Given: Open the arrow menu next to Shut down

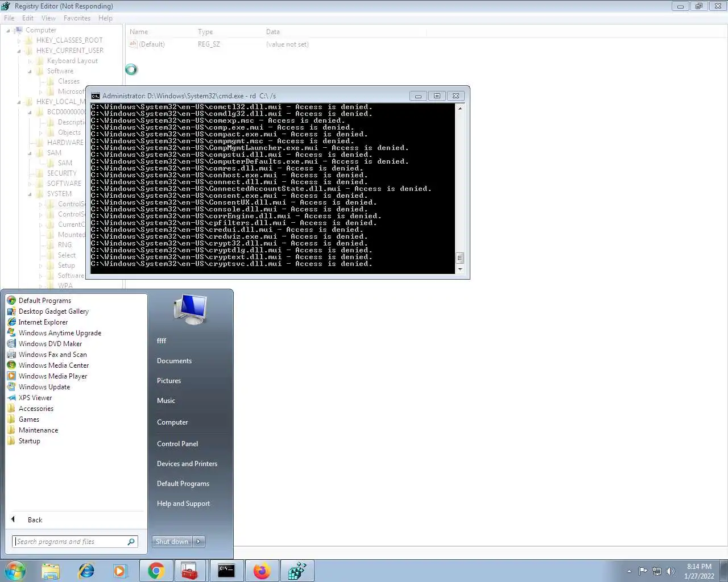Looking at the screenshot, I should click(x=198, y=542).
